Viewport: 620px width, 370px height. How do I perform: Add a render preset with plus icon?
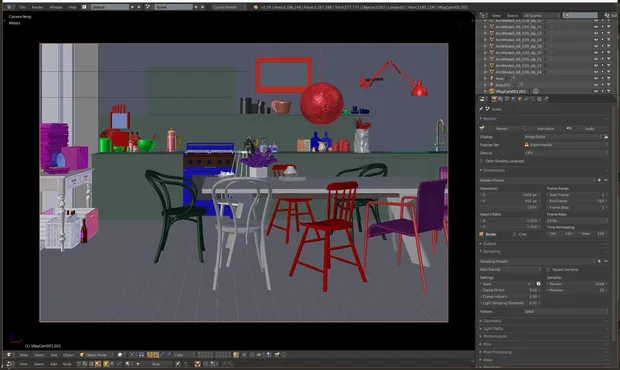coord(599,180)
